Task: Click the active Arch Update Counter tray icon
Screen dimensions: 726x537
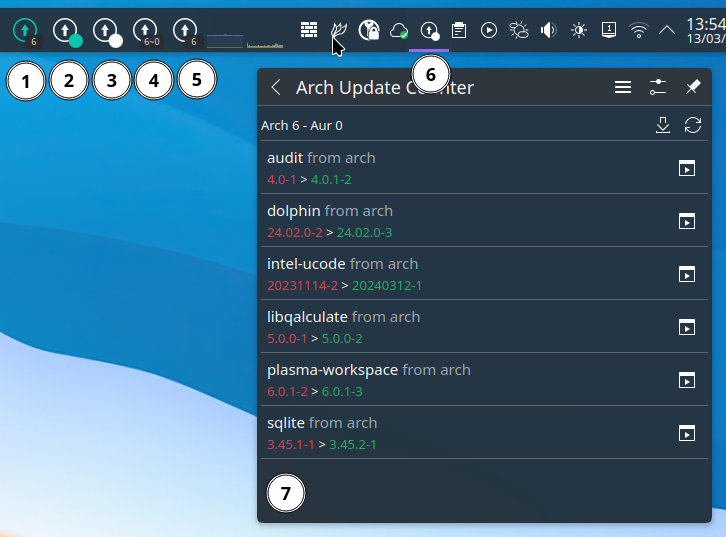Action: pos(429,31)
